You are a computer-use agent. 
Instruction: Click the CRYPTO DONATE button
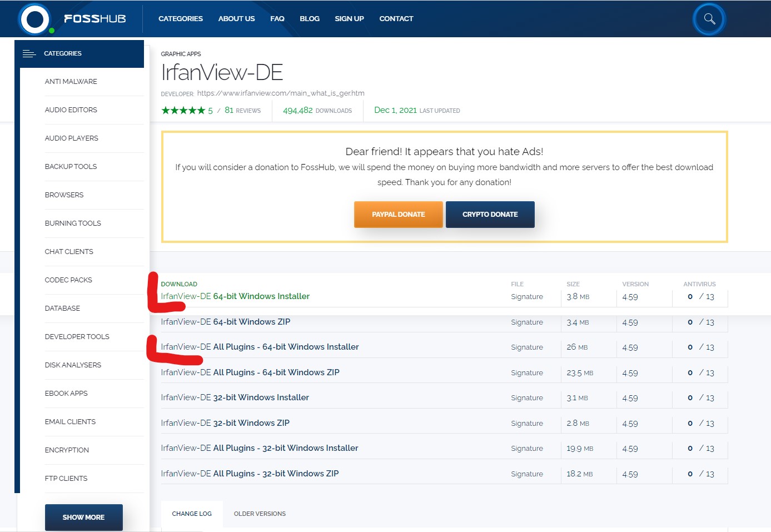[x=490, y=215]
